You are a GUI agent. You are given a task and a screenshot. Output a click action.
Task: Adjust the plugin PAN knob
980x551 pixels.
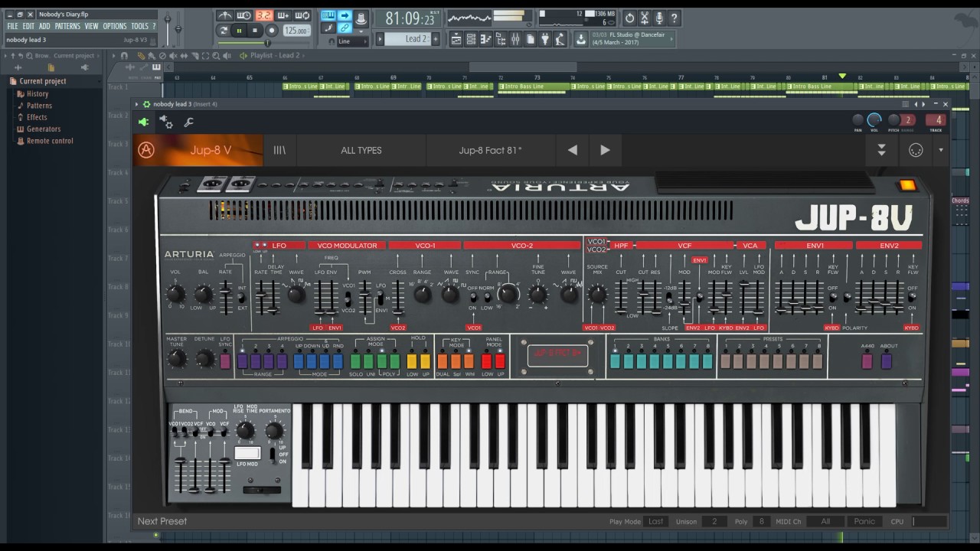858,119
